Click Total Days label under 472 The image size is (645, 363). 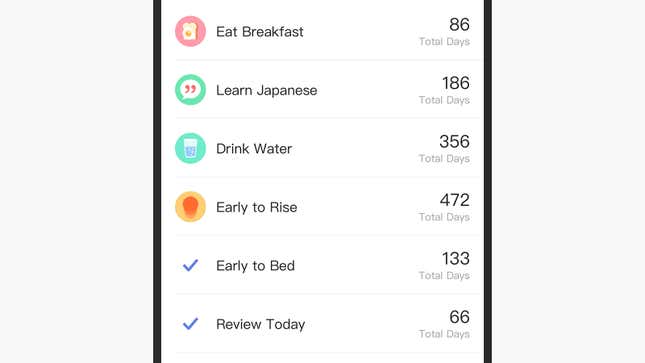pos(444,217)
